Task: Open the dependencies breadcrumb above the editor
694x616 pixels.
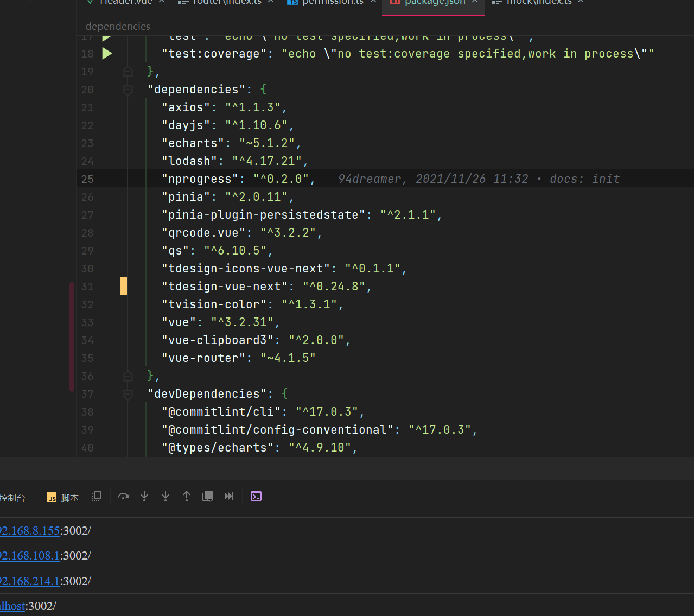Action: [x=117, y=26]
